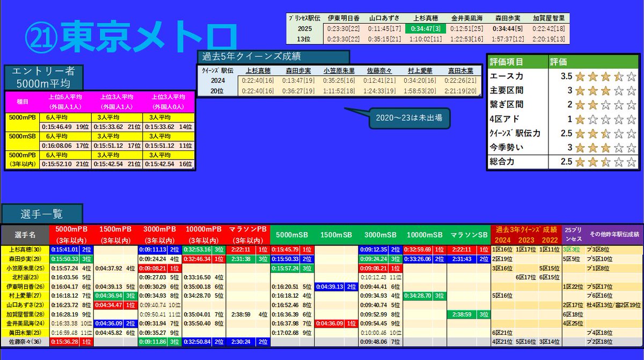644x360 pixels.
Task: Select 佐藤奈々(36) in the player list
Action: click(x=25, y=341)
